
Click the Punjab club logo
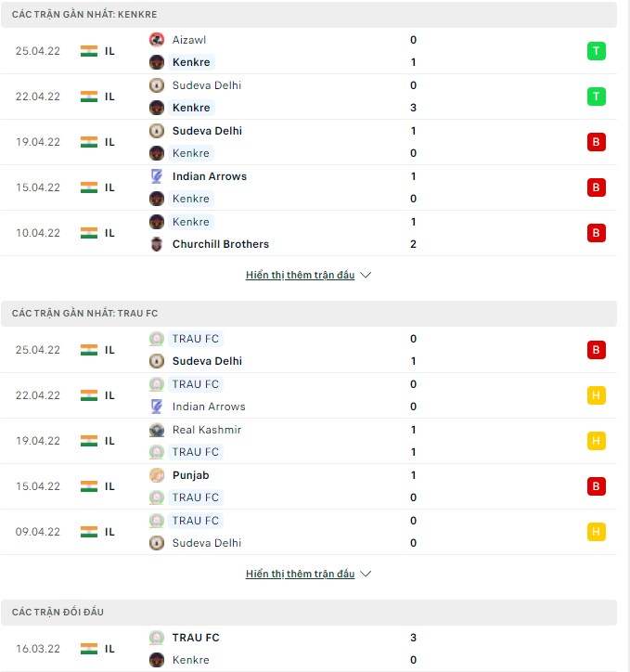tap(157, 475)
